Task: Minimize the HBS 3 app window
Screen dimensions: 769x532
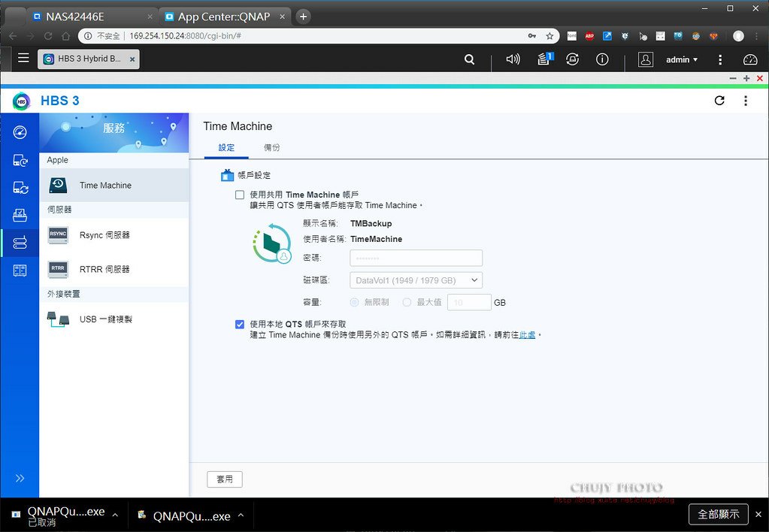Action: point(733,78)
